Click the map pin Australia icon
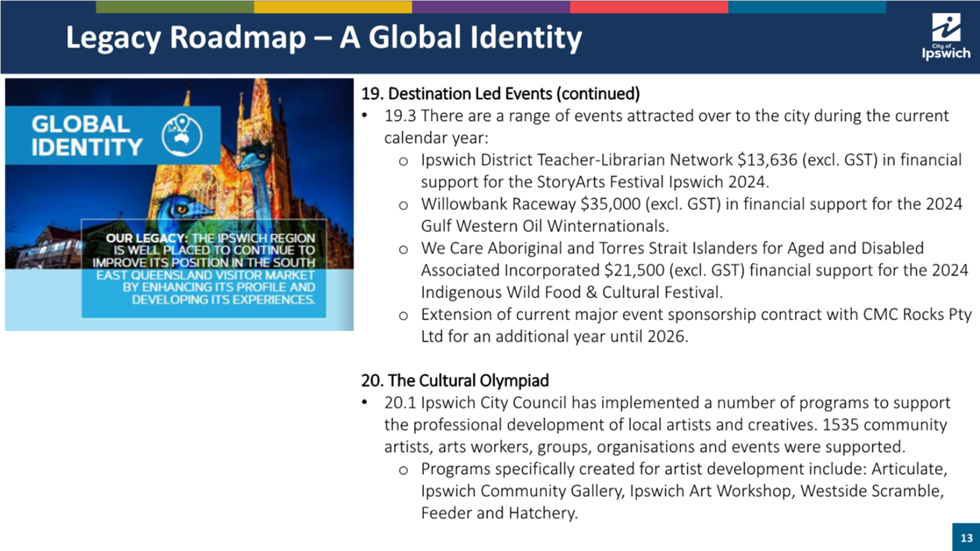The height and width of the screenshot is (551, 980). click(x=181, y=133)
